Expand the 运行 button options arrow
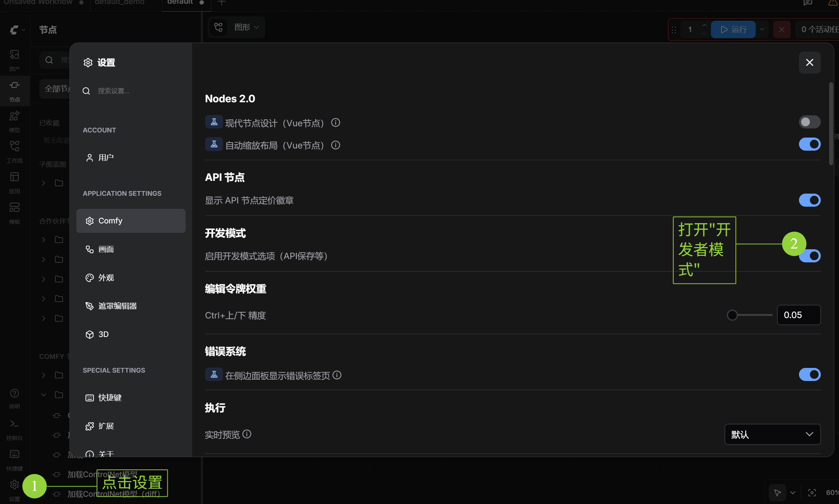The image size is (839, 504). coord(763,29)
